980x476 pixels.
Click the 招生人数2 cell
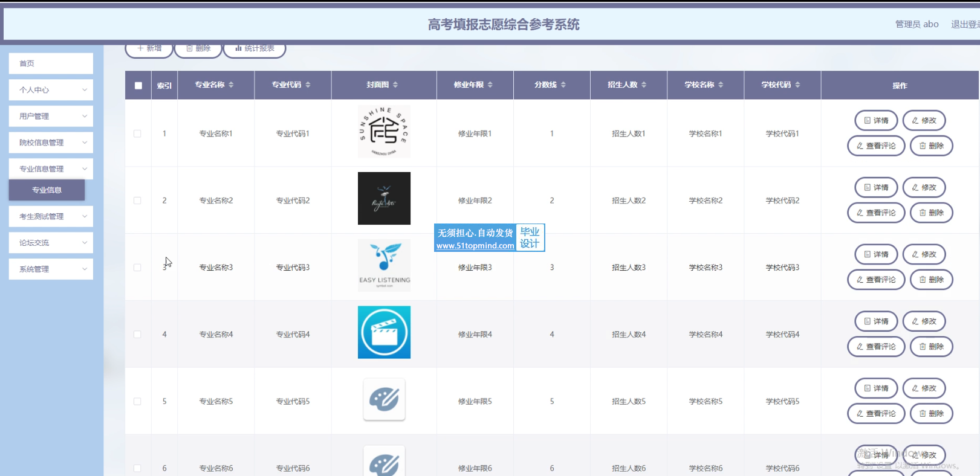[629, 201]
